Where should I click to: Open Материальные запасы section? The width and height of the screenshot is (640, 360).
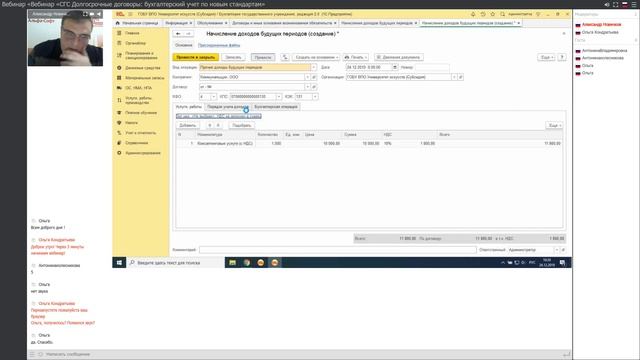[x=144, y=78]
